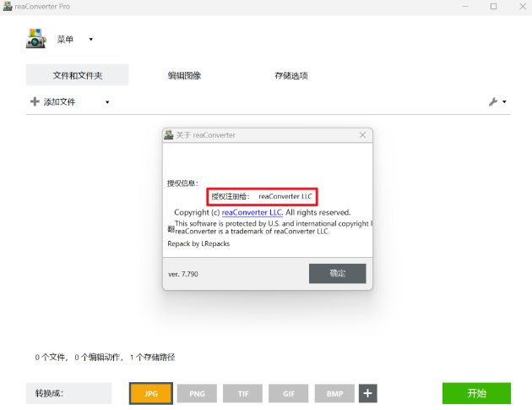Screen dimensions: 532x410
Task: Select JPG as output format
Action: tap(151, 393)
